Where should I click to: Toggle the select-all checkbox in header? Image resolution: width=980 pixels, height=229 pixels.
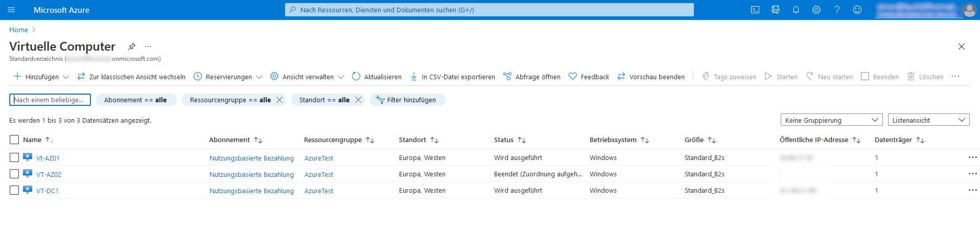pyautogui.click(x=14, y=140)
